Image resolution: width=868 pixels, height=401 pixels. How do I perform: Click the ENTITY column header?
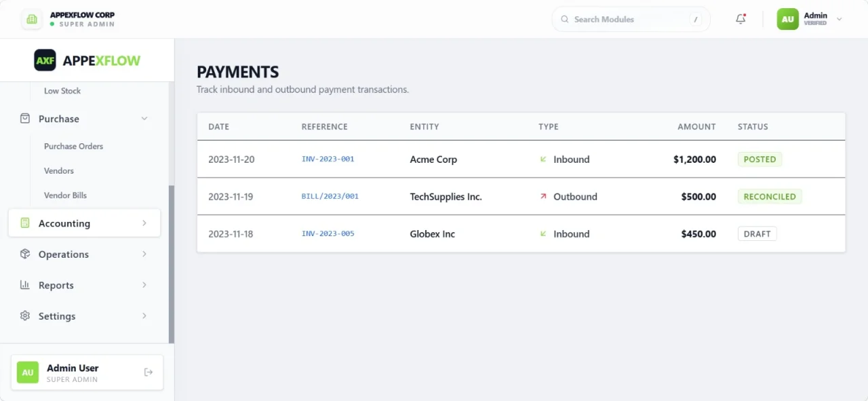point(425,127)
